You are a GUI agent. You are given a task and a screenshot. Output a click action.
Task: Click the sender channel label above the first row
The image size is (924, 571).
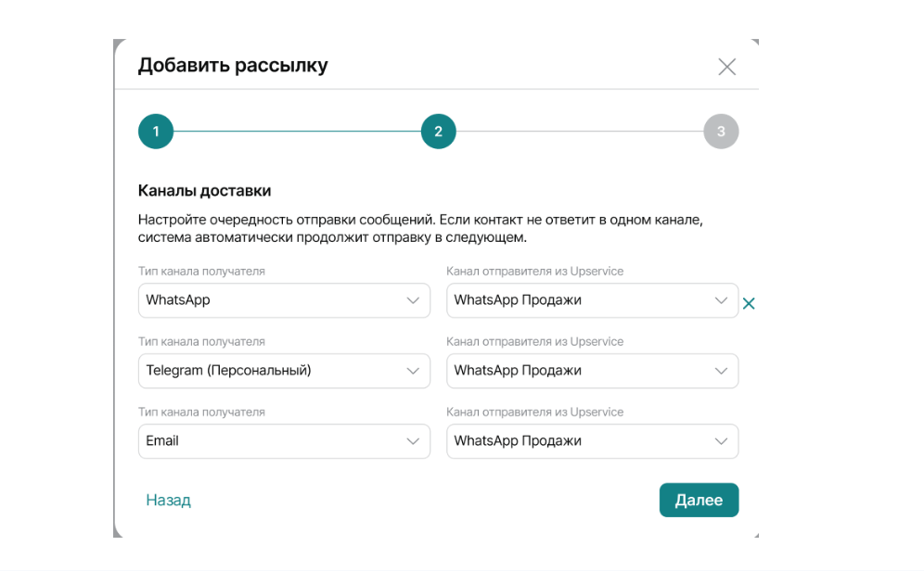click(x=534, y=272)
